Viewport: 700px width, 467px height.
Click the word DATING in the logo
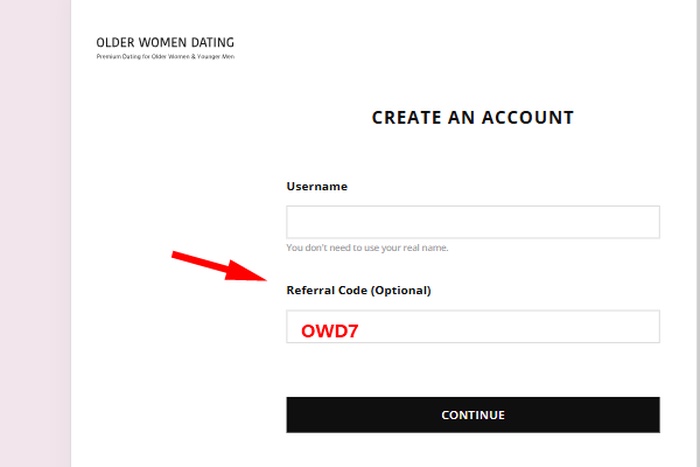pos(212,42)
